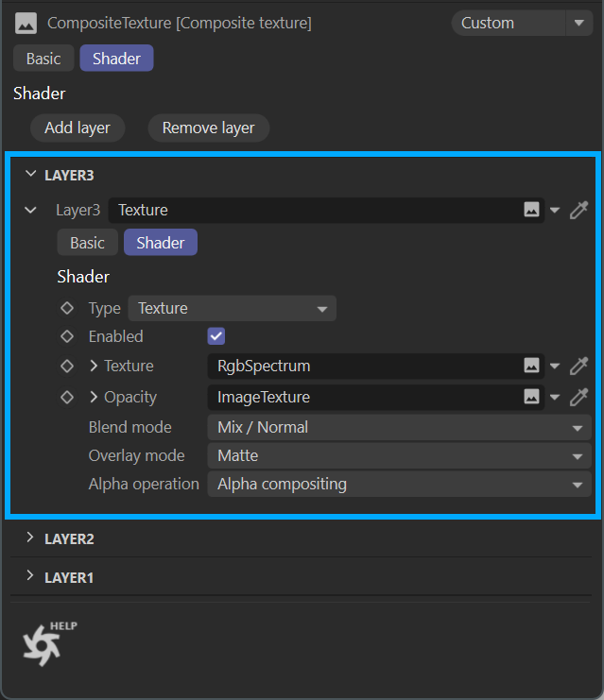The height and width of the screenshot is (700, 604).
Task: Click the Octane help pinwheel icon
Action: pyautogui.click(x=42, y=646)
